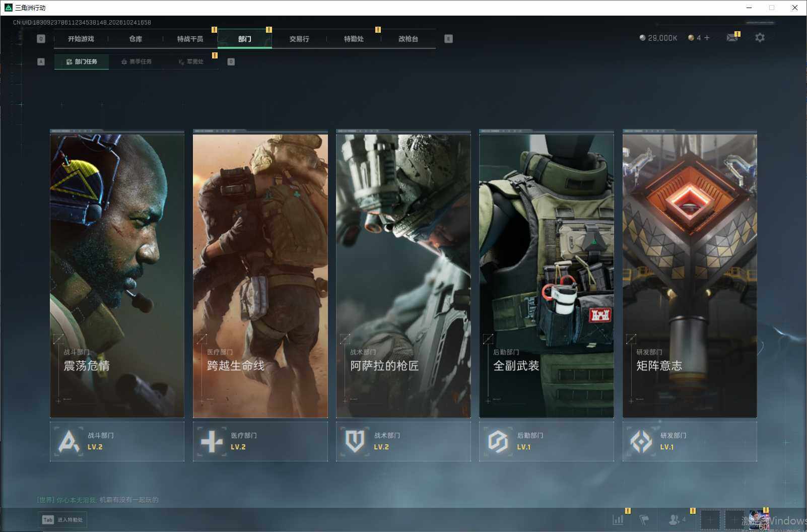Click the 医疗部门 cross emblem icon

212,441
